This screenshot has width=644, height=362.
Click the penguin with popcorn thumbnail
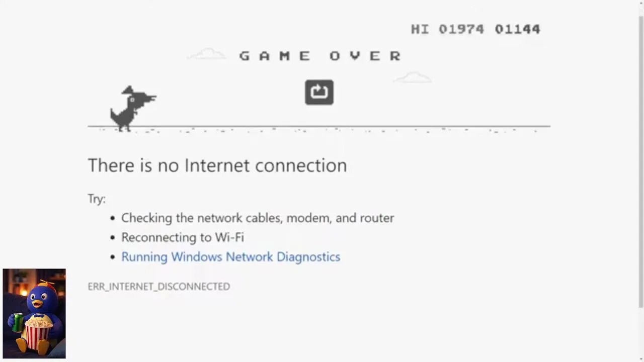pos(34,313)
